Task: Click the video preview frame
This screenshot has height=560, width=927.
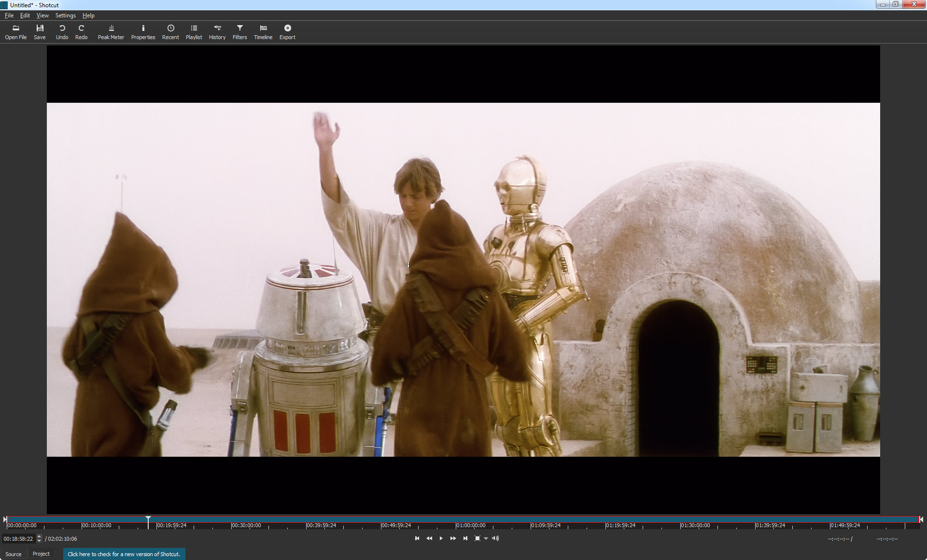Action: (463, 280)
